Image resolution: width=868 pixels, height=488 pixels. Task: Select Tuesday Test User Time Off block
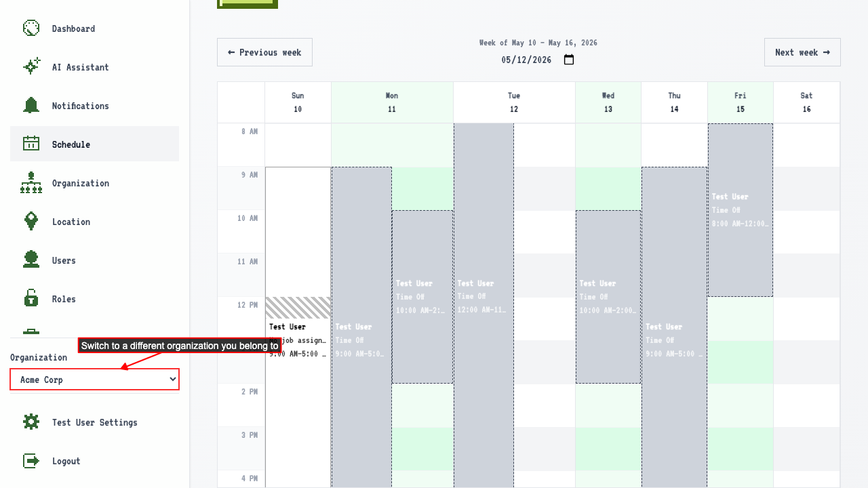click(484, 305)
